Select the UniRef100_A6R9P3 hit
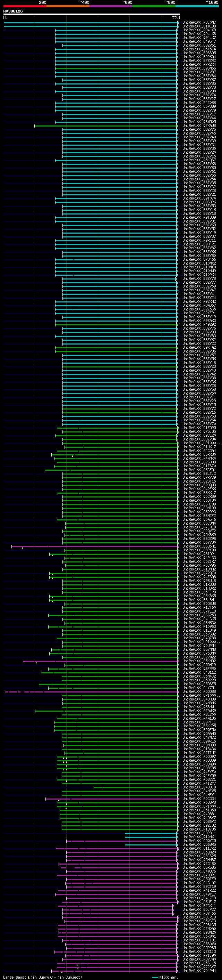222x980 pixels. pos(199,512)
